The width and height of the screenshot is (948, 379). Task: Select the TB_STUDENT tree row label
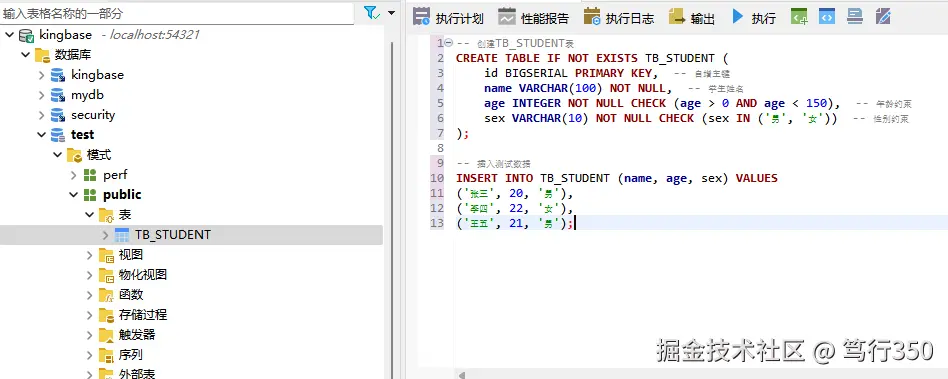(x=173, y=235)
